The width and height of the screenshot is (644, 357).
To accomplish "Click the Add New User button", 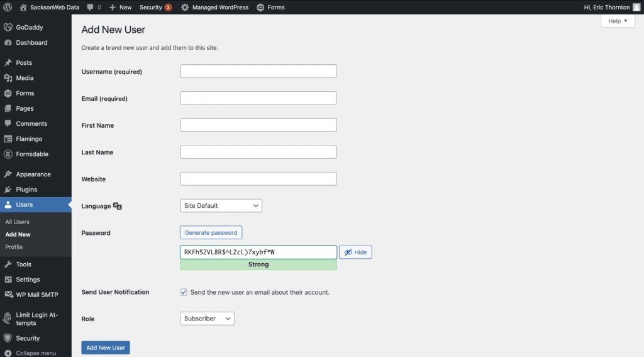I will click(106, 348).
